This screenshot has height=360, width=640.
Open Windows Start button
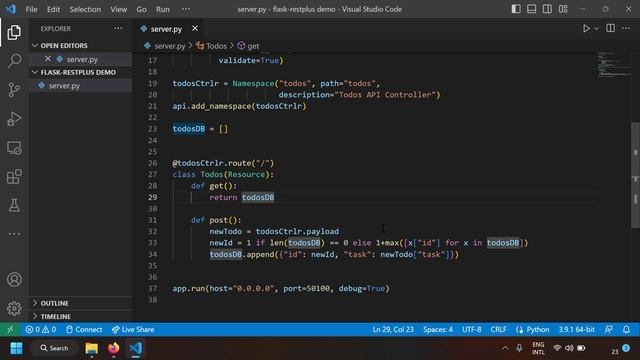tap(16, 348)
